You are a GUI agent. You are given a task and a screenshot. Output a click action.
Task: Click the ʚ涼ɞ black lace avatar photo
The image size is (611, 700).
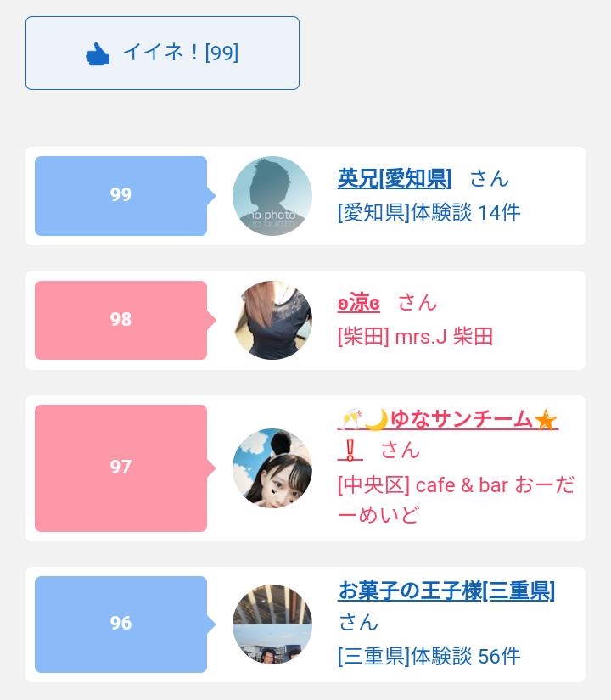click(272, 321)
